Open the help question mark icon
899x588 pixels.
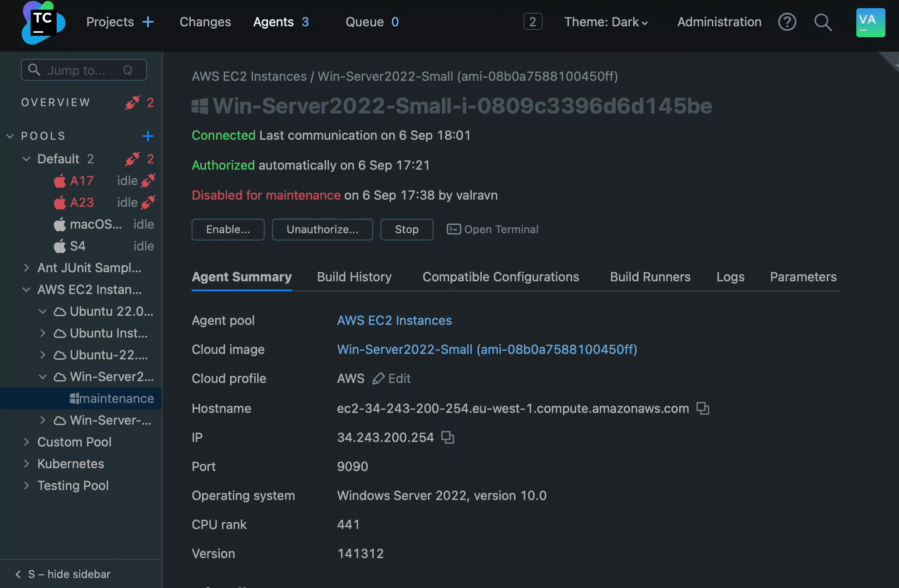[788, 22]
